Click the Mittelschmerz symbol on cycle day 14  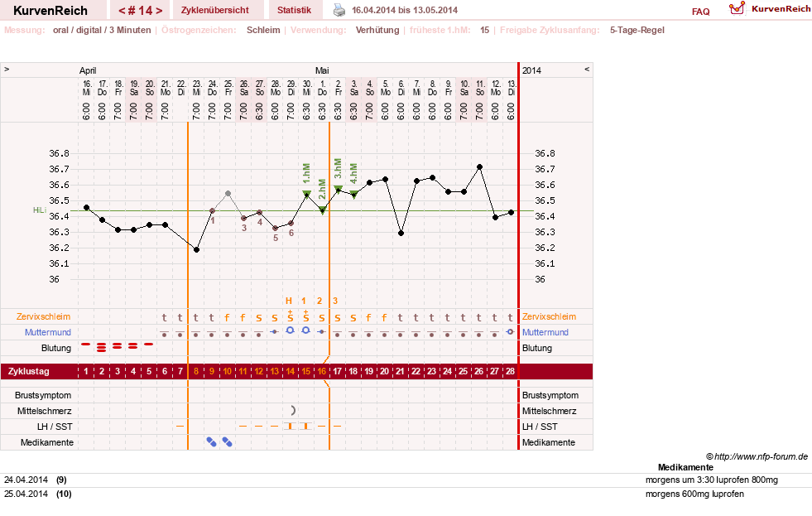pyautogui.click(x=292, y=410)
